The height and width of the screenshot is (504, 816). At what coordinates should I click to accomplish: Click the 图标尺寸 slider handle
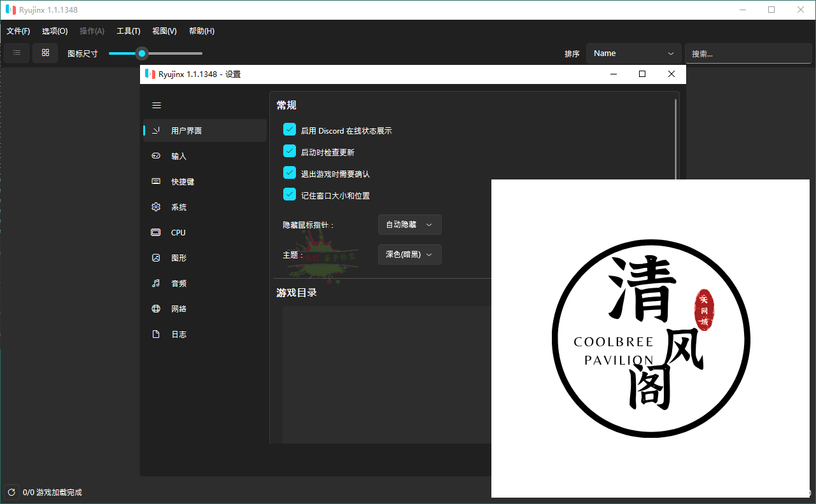142,53
